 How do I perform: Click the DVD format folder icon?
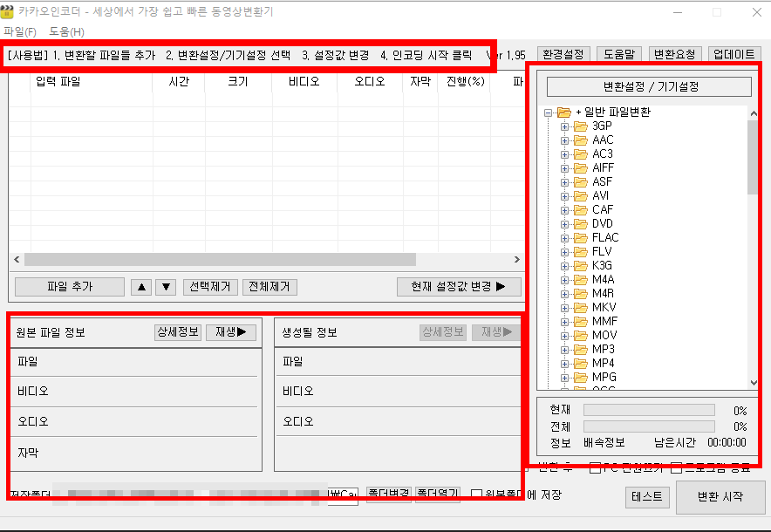click(x=580, y=223)
